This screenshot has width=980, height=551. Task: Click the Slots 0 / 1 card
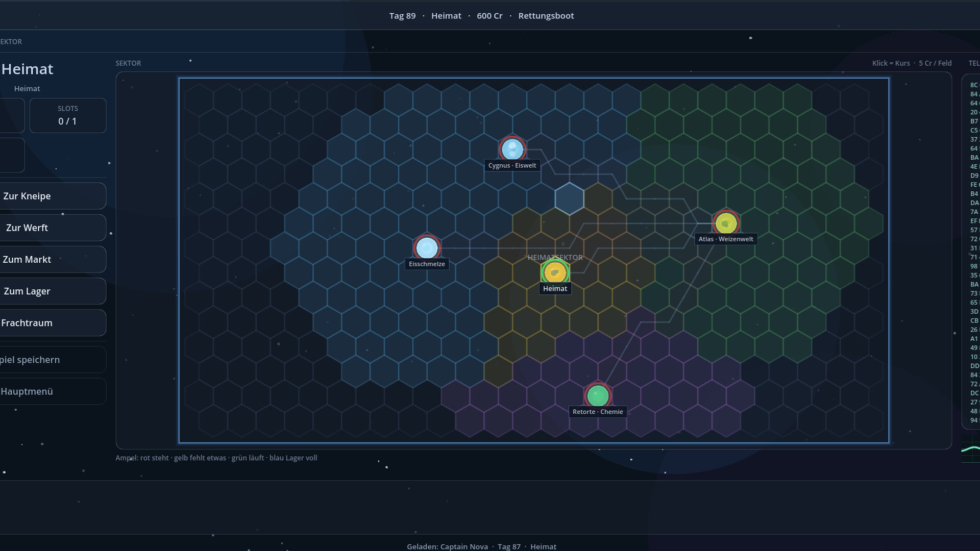68,115
